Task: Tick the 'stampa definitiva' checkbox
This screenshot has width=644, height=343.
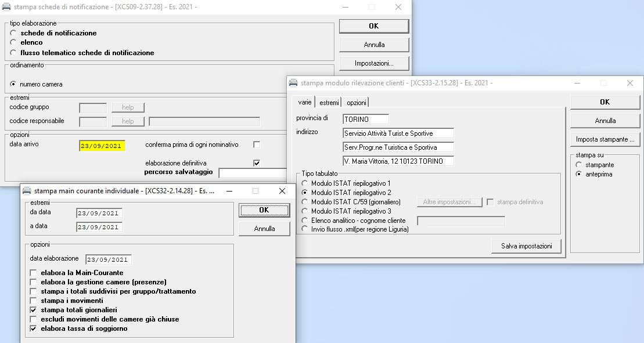Action: [x=490, y=202]
